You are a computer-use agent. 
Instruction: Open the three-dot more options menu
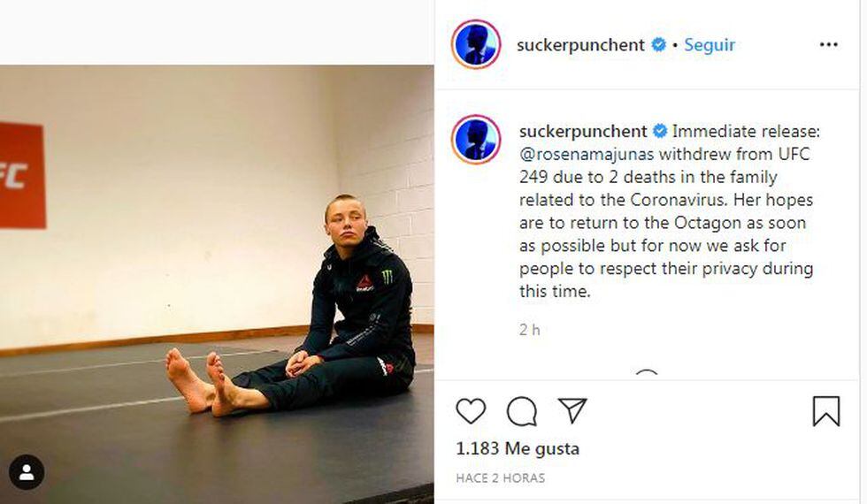coord(828,45)
